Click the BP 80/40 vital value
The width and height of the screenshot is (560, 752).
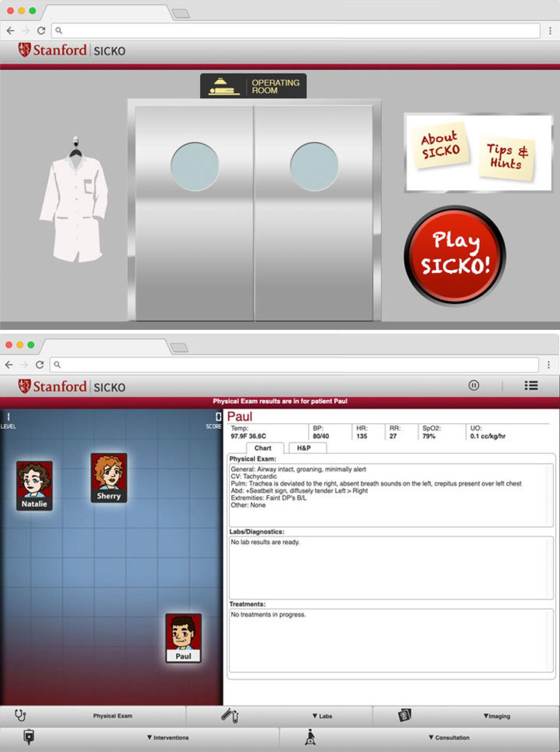(321, 436)
